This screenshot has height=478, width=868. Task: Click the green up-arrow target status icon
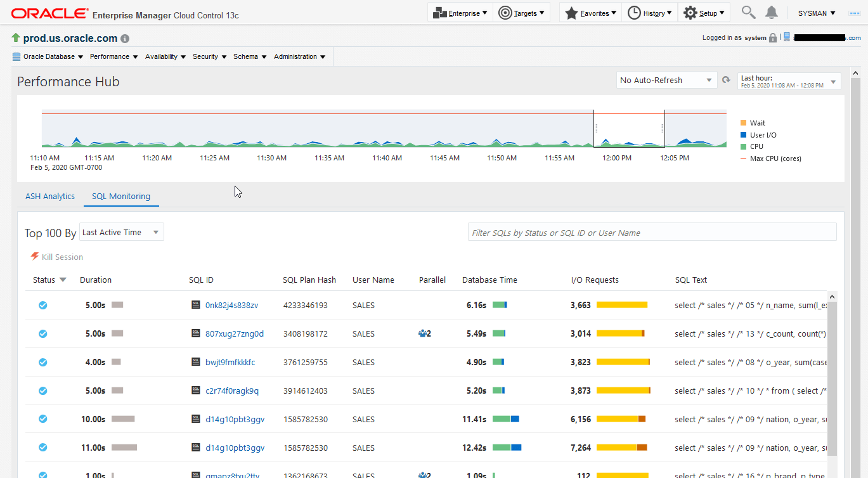click(x=16, y=38)
